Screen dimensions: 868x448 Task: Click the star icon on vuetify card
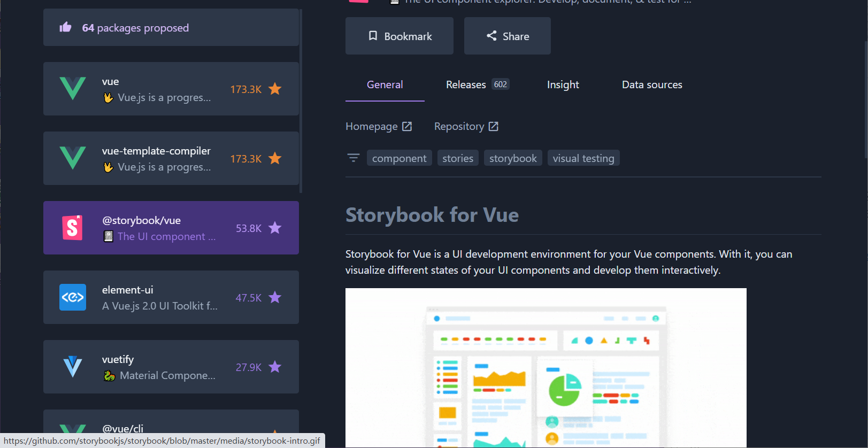[275, 367]
